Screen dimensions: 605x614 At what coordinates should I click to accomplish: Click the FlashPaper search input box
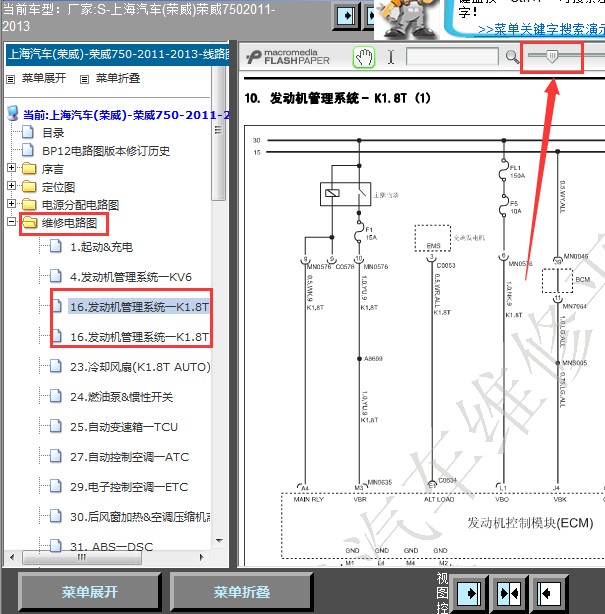[452, 56]
